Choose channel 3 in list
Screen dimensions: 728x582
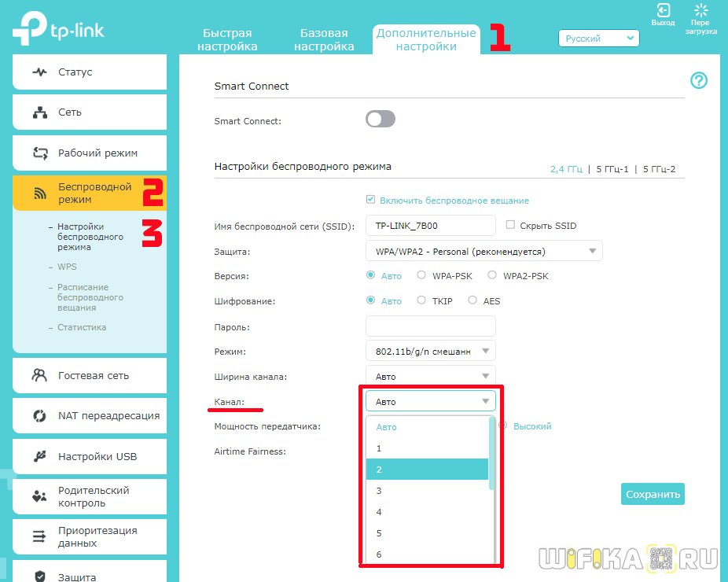point(427,491)
